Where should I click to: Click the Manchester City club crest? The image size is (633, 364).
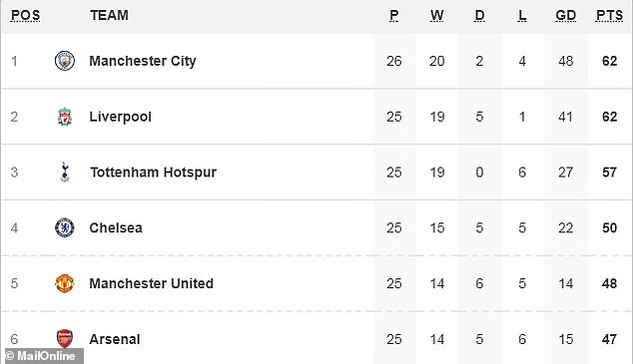pyautogui.click(x=65, y=61)
